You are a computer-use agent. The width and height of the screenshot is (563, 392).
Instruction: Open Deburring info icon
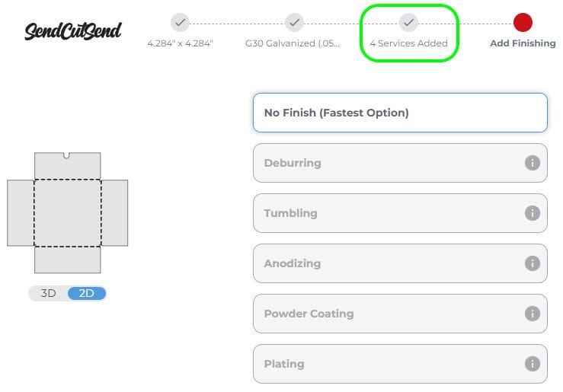533,163
